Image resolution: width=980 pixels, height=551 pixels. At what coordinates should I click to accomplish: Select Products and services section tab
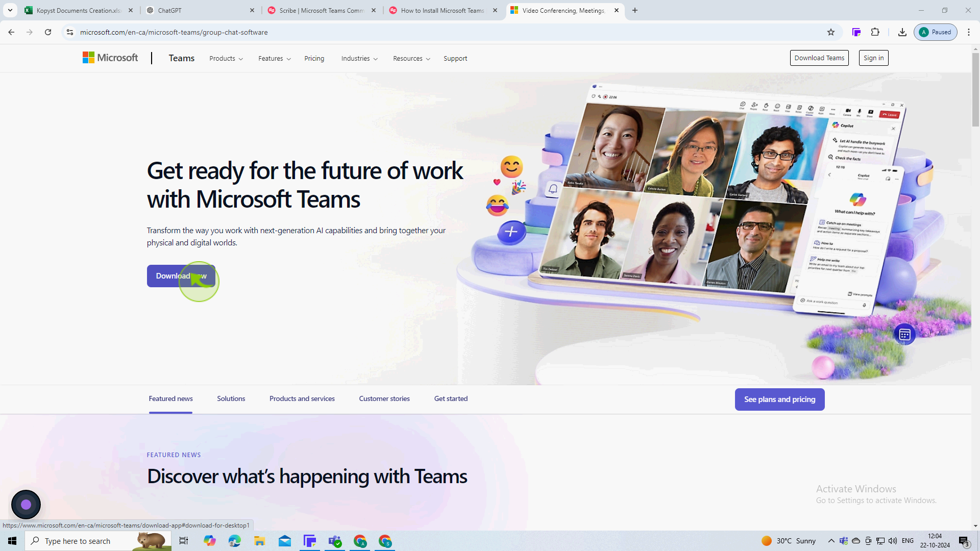point(302,399)
